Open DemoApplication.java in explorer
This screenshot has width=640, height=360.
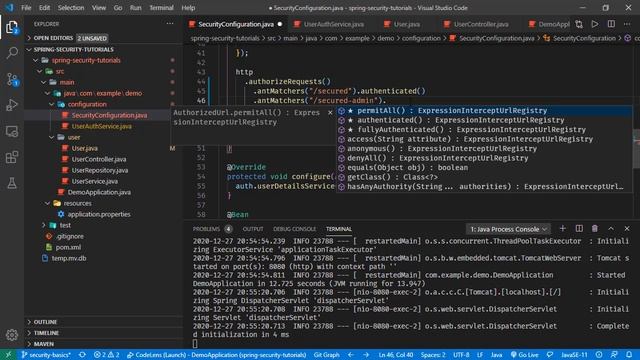click(99, 192)
